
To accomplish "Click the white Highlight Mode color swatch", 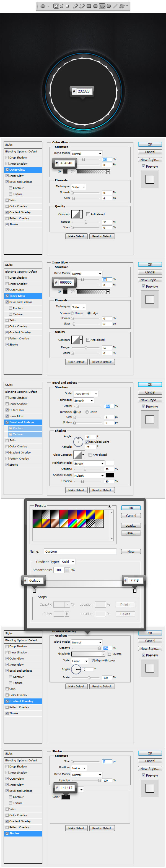I will [110, 463].
